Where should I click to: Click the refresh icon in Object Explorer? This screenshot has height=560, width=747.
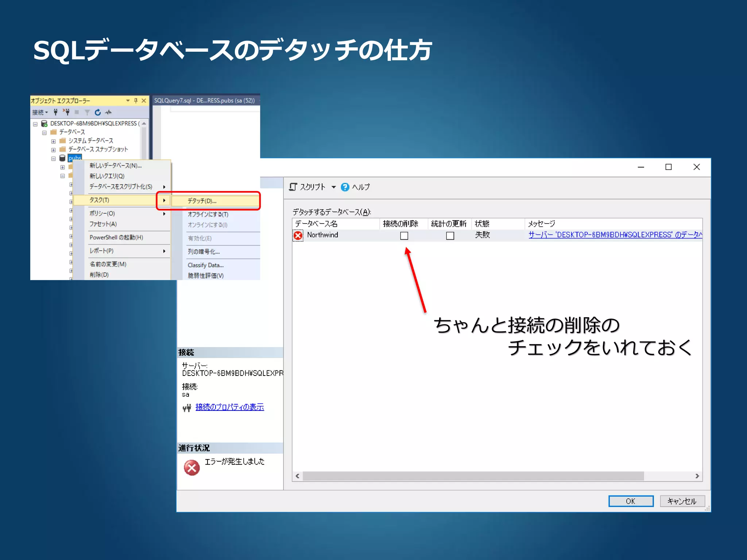[98, 112]
